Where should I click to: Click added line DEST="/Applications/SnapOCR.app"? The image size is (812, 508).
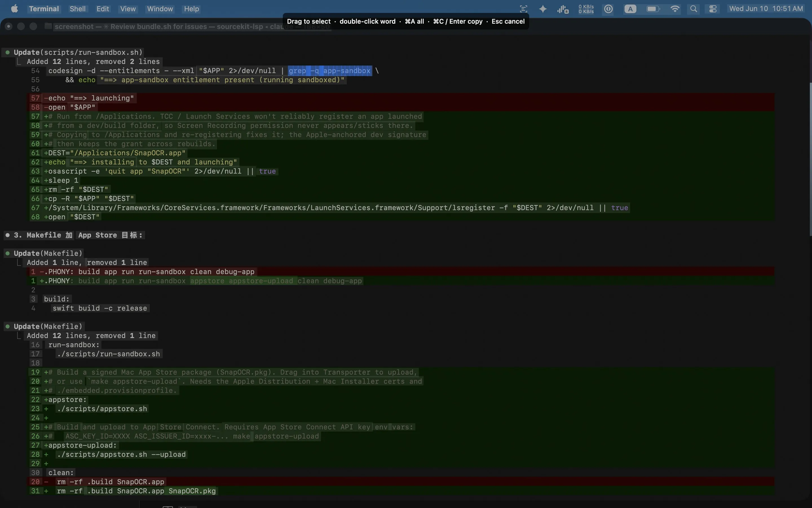coord(114,153)
